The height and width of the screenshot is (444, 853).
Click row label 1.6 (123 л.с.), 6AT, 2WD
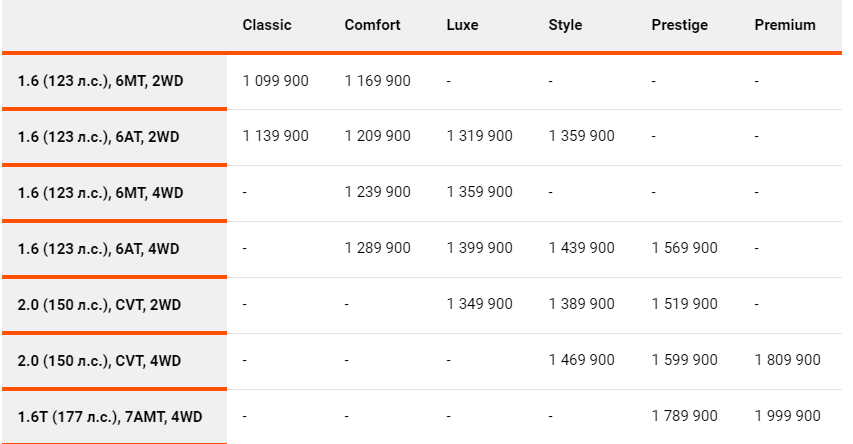[98, 137]
